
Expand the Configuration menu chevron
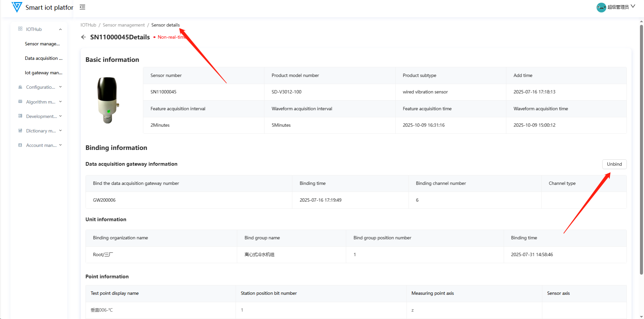click(61, 87)
